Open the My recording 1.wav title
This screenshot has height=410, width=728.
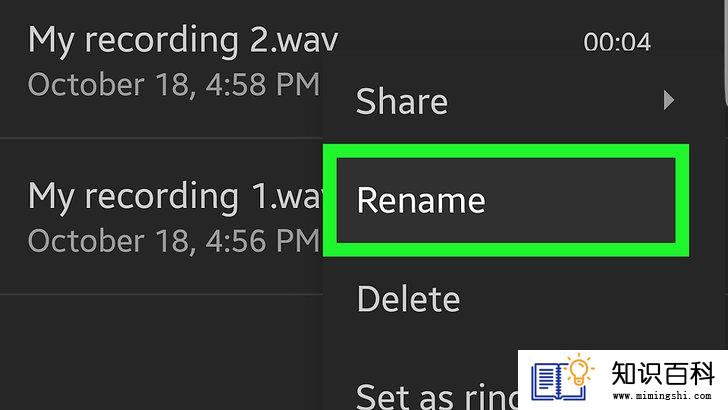[x=176, y=197]
